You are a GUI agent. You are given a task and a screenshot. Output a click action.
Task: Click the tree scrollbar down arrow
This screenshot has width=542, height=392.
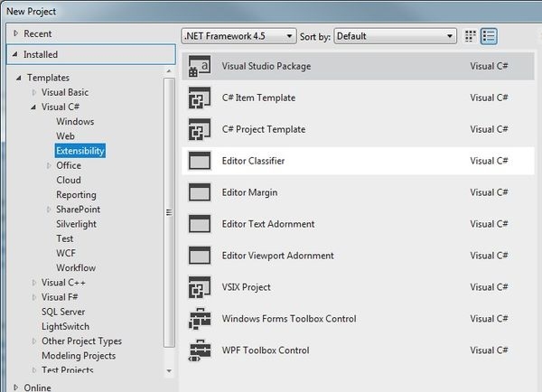click(169, 371)
